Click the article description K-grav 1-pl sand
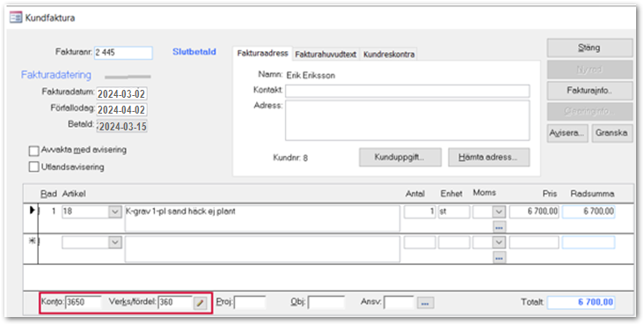 (262, 218)
